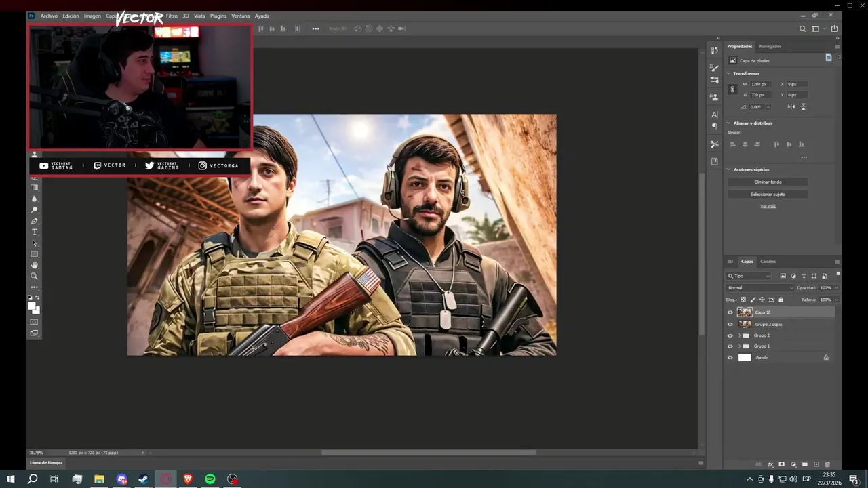Select the Zoom magnifier tool
Viewport: 868px width, 488px height.
[34, 276]
